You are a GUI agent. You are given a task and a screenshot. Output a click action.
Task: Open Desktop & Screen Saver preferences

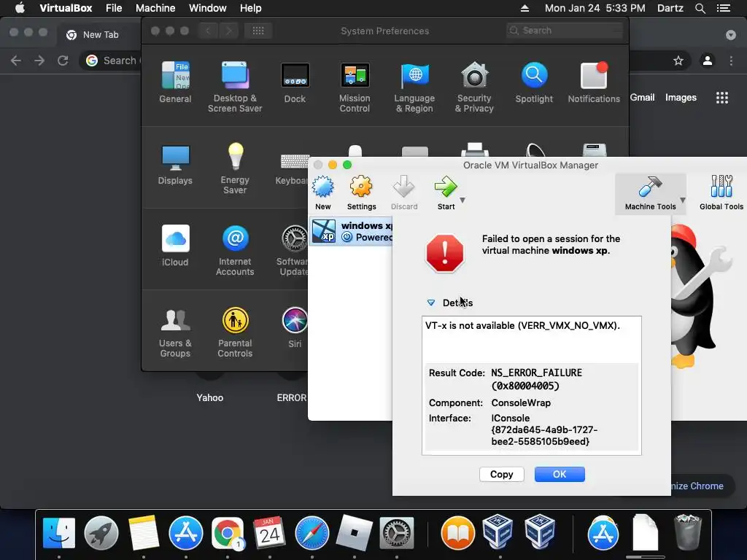click(235, 87)
